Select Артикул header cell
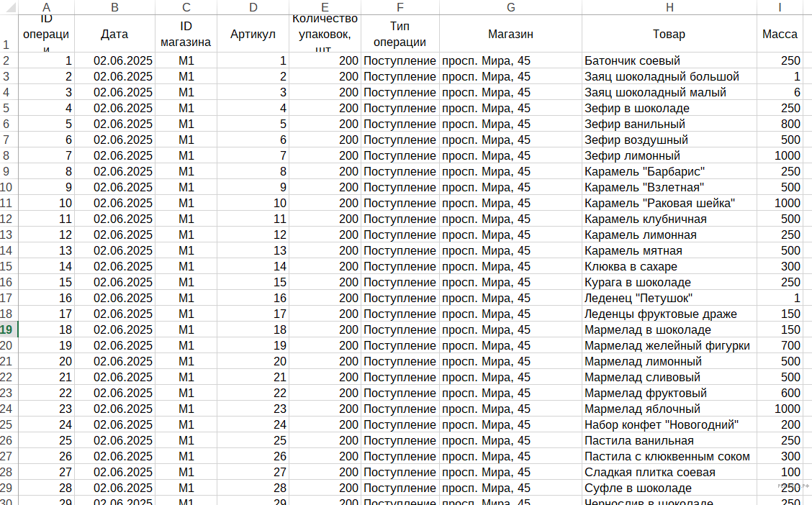 point(253,34)
